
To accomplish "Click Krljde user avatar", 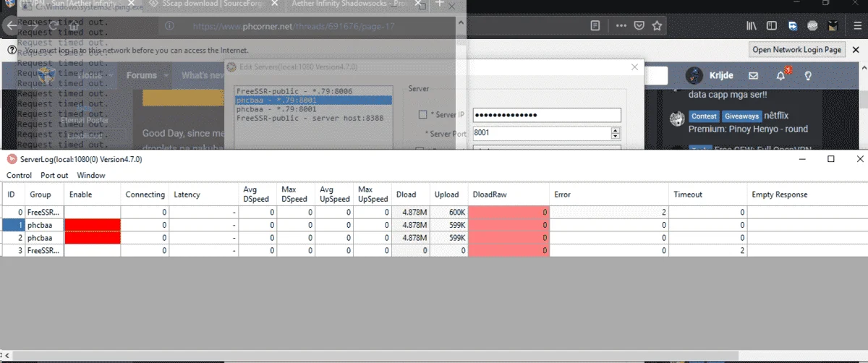I will coord(694,75).
